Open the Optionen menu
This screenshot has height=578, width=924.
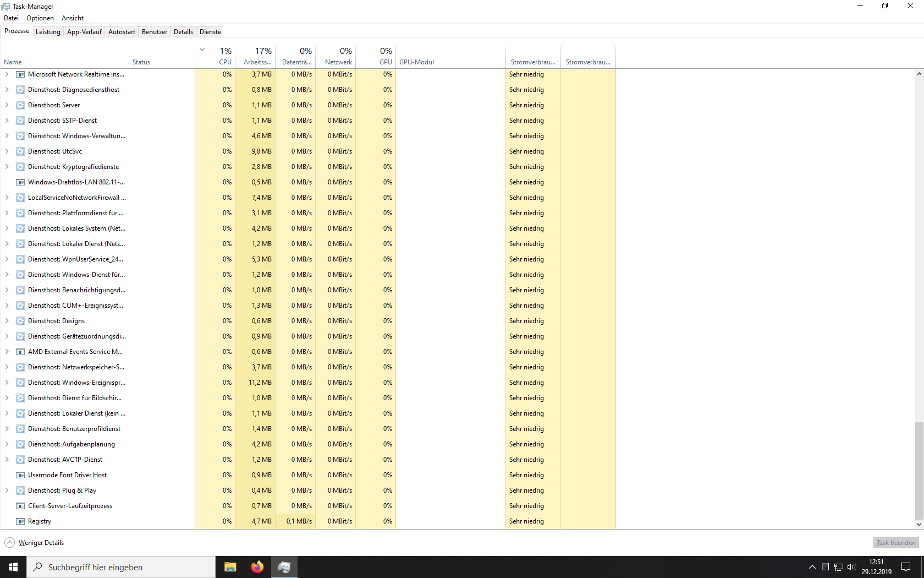pyautogui.click(x=40, y=18)
